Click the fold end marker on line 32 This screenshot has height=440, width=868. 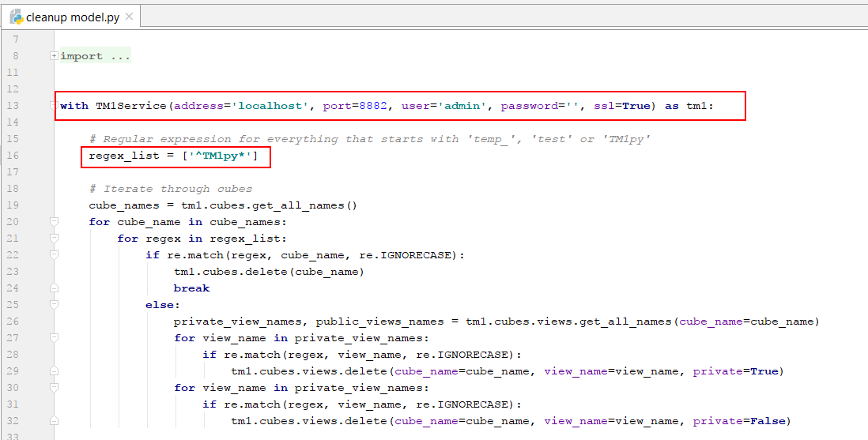[54, 420]
